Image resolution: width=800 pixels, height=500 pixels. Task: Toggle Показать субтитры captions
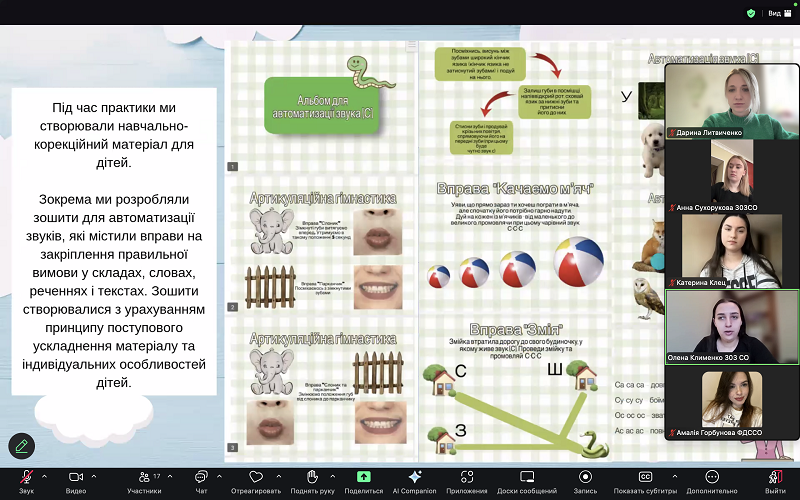coord(645,478)
